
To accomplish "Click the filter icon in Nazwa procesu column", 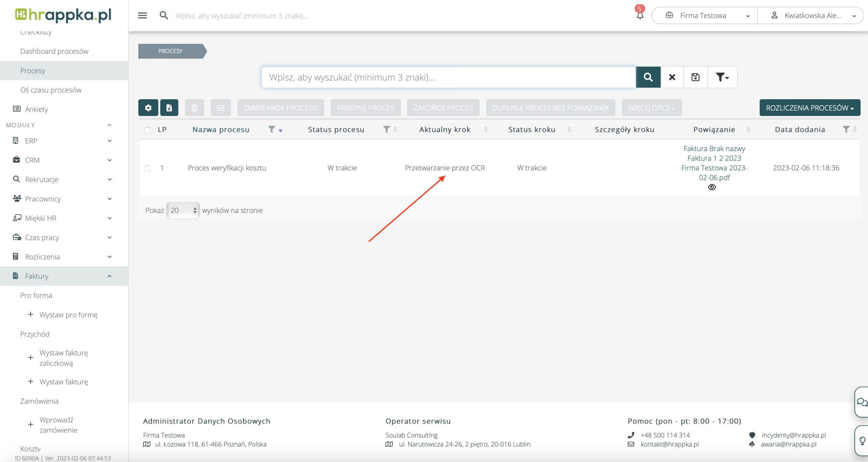I will (x=271, y=129).
